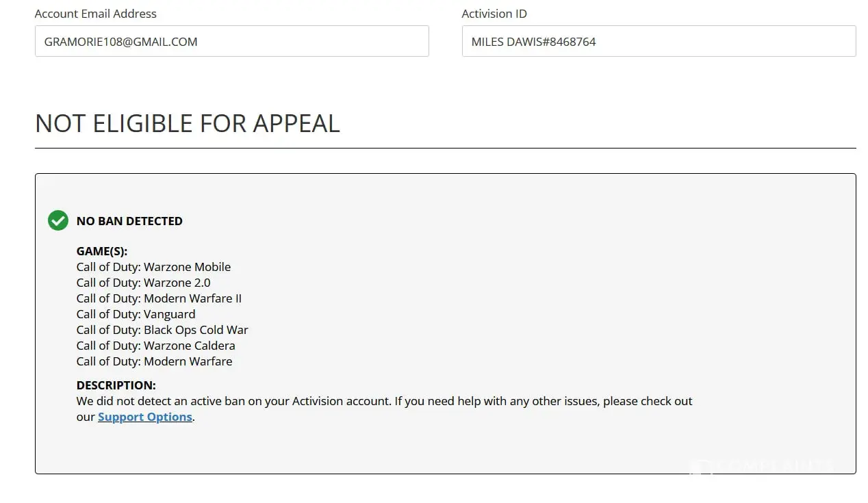Open the Support Options link

[x=145, y=417]
